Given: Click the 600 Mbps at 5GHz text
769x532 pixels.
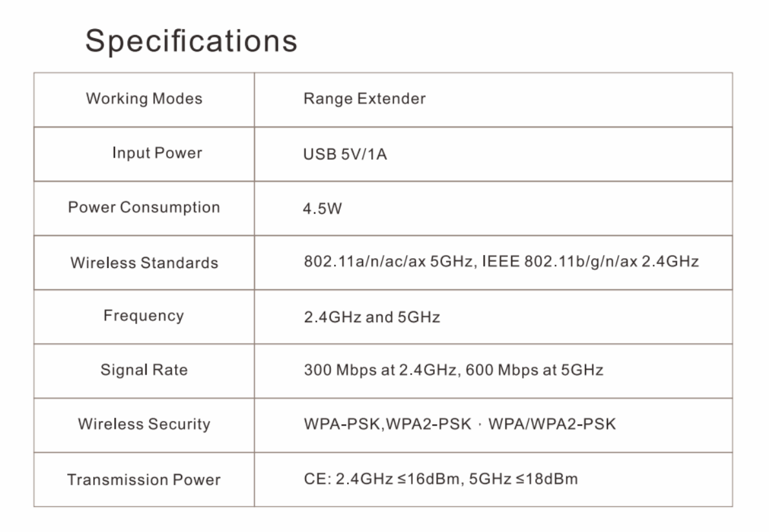Looking at the screenshot, I should 534,370.
